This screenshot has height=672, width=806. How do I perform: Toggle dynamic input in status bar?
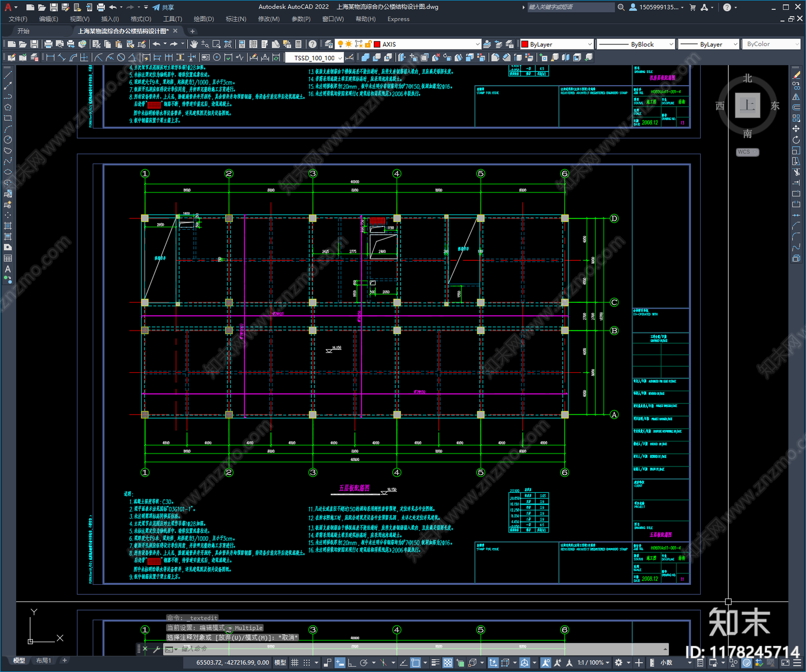pos(340,662)
